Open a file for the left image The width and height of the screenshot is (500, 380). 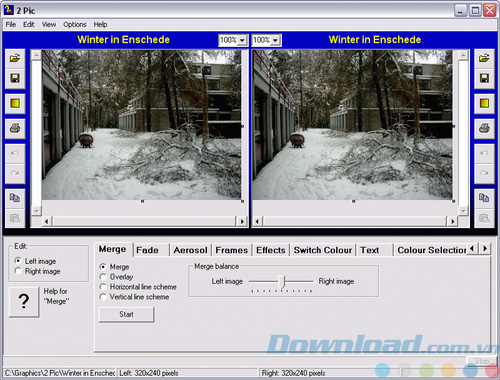click(15, 59)
